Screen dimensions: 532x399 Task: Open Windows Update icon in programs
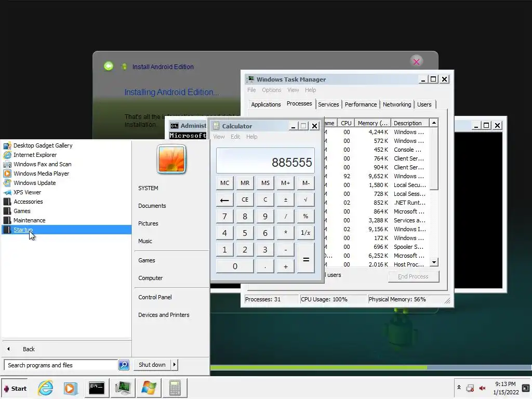coord(7,183)
